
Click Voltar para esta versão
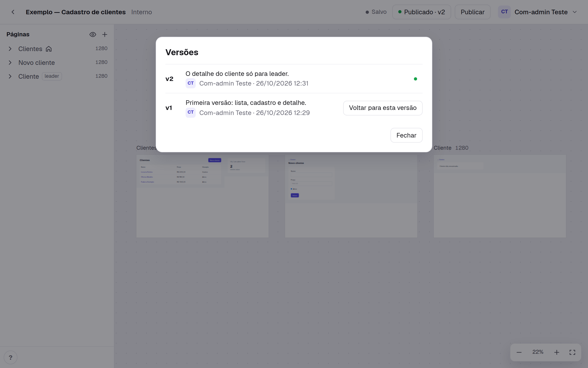coord(383,108)
